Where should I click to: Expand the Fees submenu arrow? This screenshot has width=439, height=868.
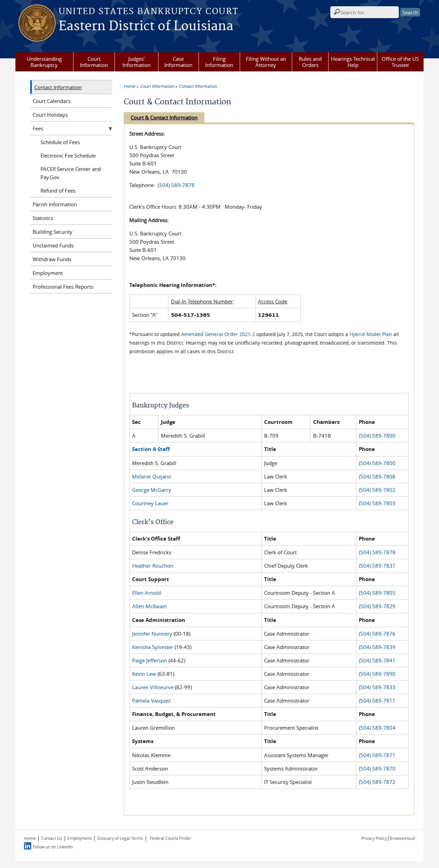pyautogui.click(x=110, y=129)
